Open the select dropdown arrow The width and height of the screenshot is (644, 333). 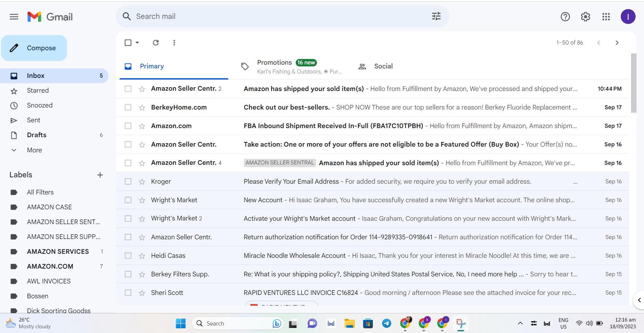(x=137, y=42)
